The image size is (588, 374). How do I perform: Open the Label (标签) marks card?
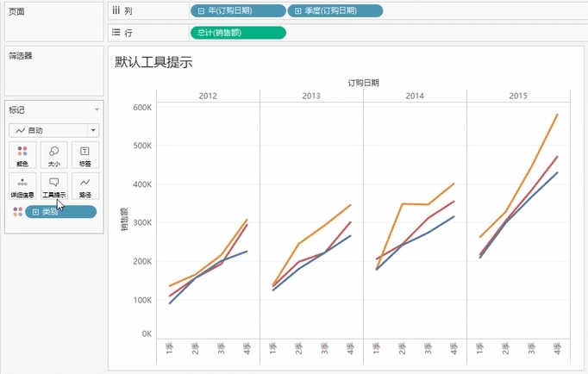(84, 155)
